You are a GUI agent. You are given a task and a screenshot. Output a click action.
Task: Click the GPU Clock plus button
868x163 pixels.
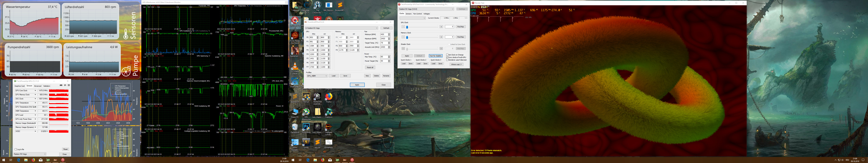click(441, 27)
